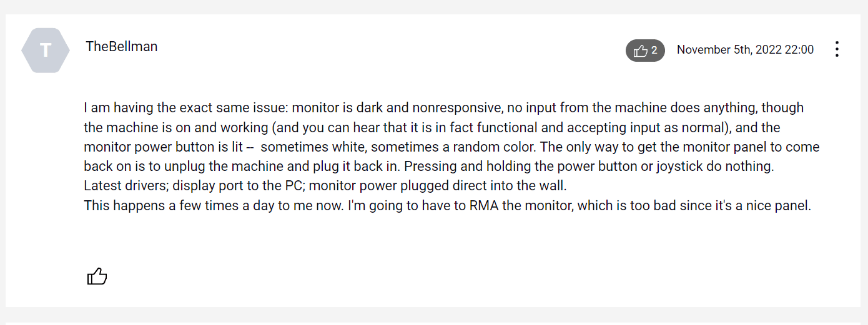The height and width of the screenshot is (325, 868).
Task: Click the "22:00" time of the post
Action: (799, 50)
